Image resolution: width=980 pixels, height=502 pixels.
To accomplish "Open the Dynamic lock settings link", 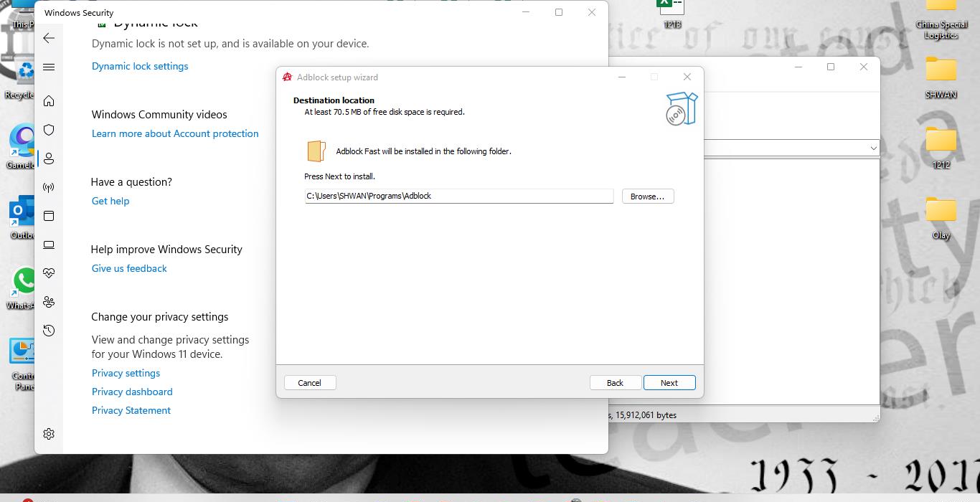I will (140, 66).
